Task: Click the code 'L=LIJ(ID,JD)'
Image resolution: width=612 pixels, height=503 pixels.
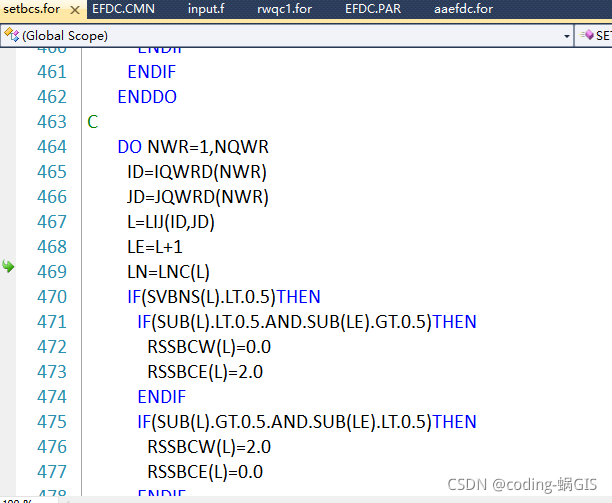Action: click(171, 222)
